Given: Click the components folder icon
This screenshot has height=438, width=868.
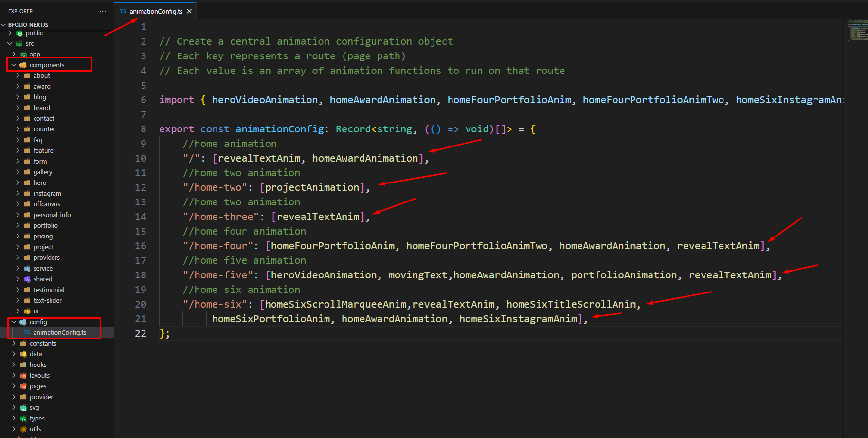Looking at the screenshot, I should pyautogui.click(x=23, y=65).
